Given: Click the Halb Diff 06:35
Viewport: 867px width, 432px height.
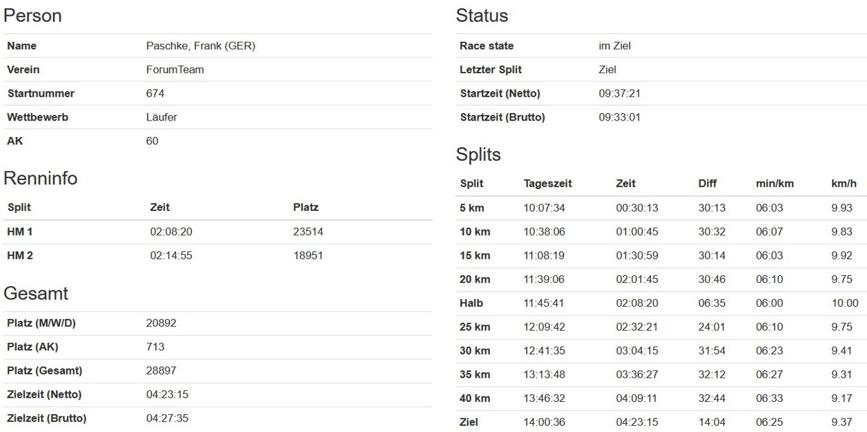Looking at the screenshot, I should (712, 303).
